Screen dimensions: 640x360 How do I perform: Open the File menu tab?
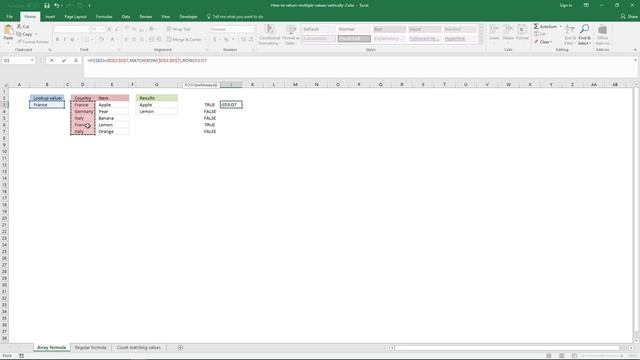click(9, 17)
